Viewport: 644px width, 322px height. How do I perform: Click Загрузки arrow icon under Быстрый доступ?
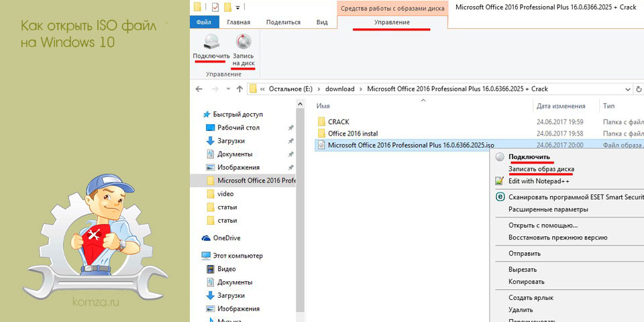pos(210,141)
